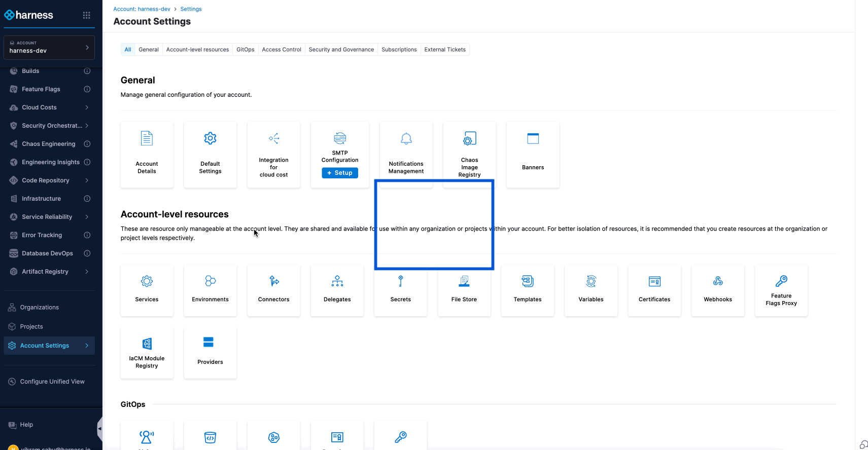868x450 pixels.
Task: Open the Connectors icon tile
Action: (x=273, y=281)
